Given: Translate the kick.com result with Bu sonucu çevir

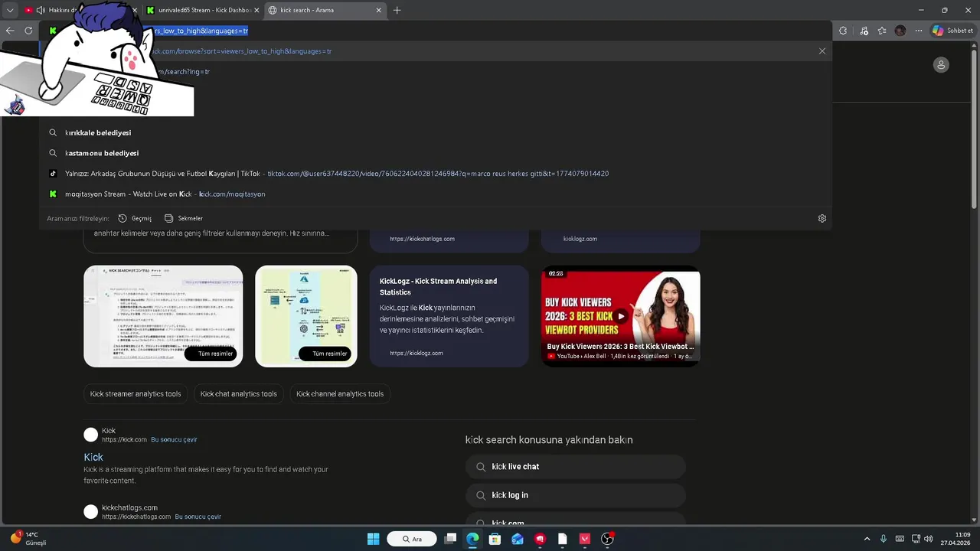Looking at the screenshot, I should (x=174, y=440).
